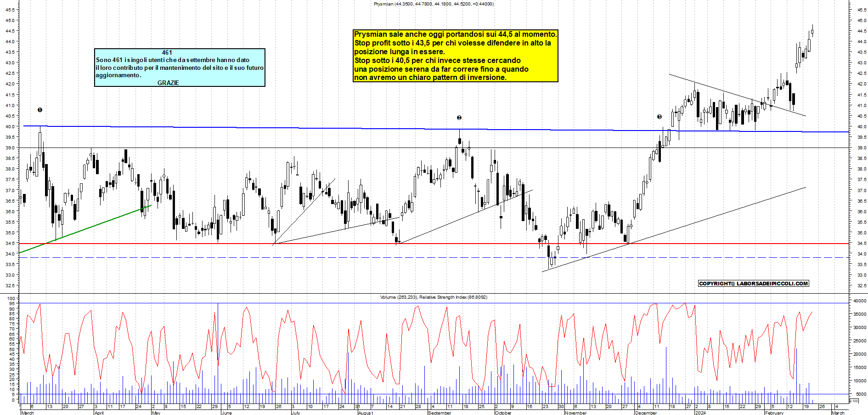Screen dimensions: 868x415
Task: Click the 32.5 price on the right axis
Action: pyautogui.click(x=862, y=285)
